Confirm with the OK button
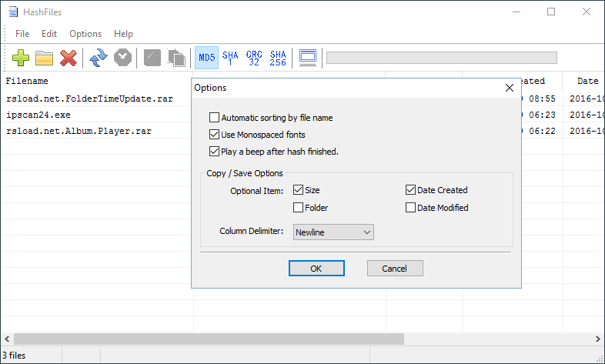 [316, 269]
